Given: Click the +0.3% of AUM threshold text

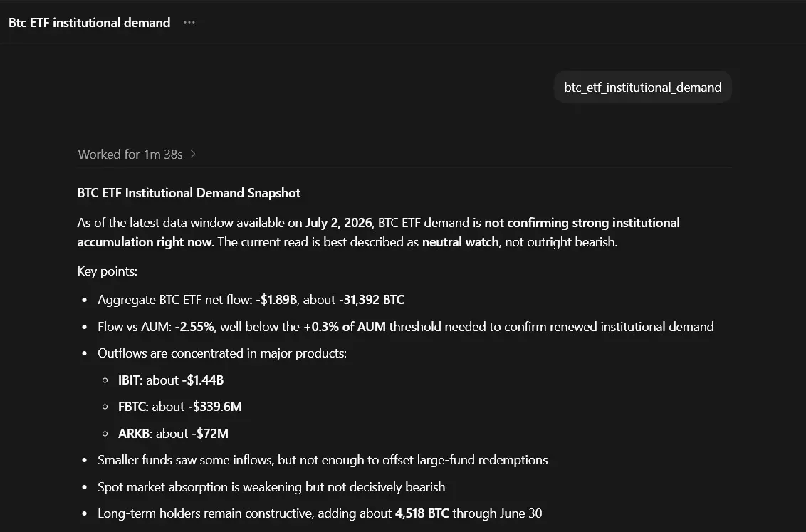Looking at the screenshot, I should [x=345, y=327].
